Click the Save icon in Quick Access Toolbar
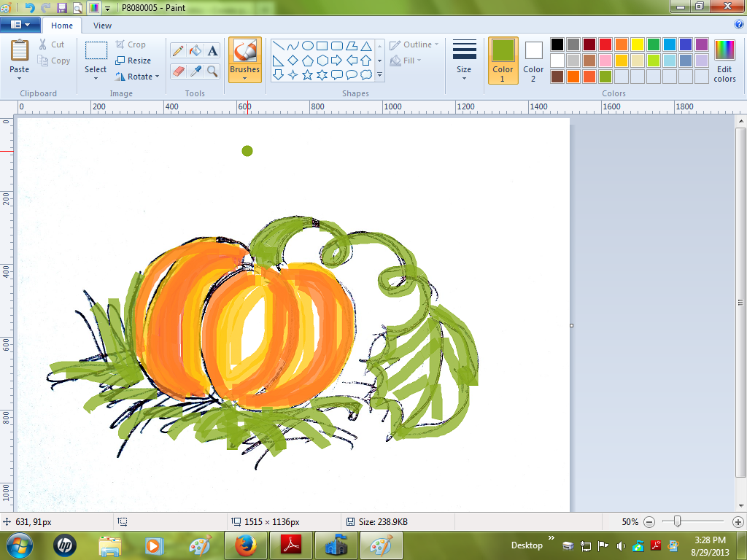Image resolution: width=747 pixels, height=560 pixels. point(62,7)
